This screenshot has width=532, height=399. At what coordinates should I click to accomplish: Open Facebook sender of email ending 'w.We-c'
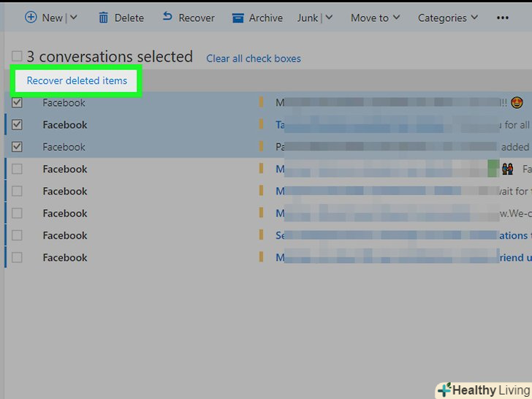point(65,213)
